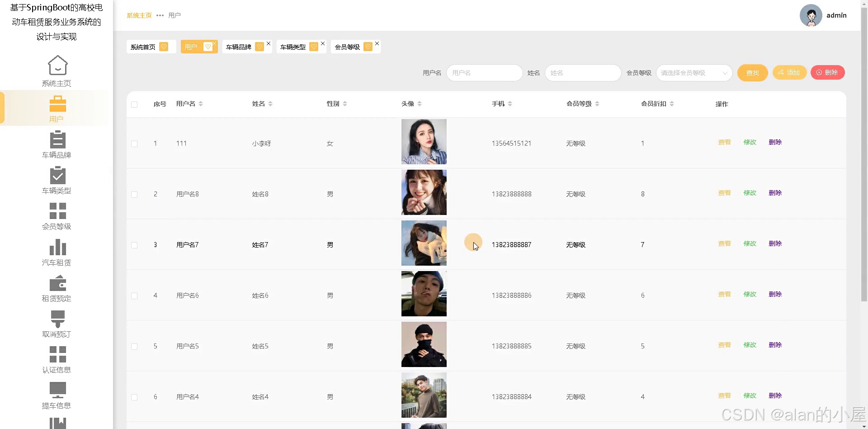The image size is (868, 429).
Task: Check the row for 用户名6
Action: tap(134, 296)
